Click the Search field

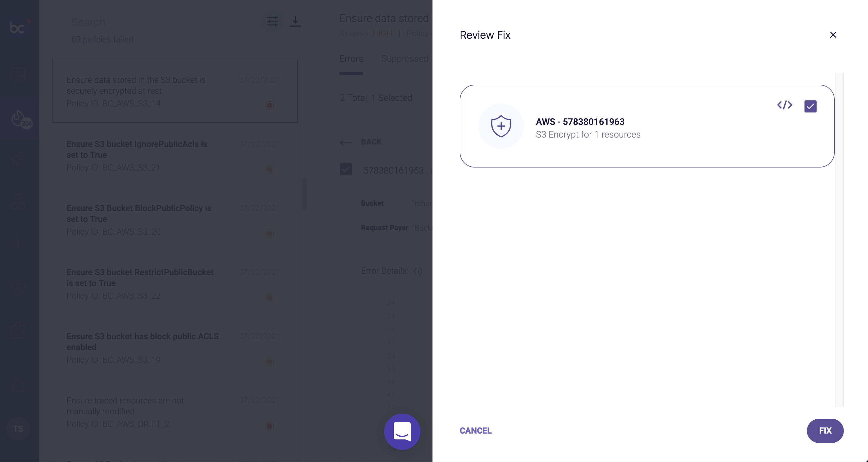click(x=162, y=22)
